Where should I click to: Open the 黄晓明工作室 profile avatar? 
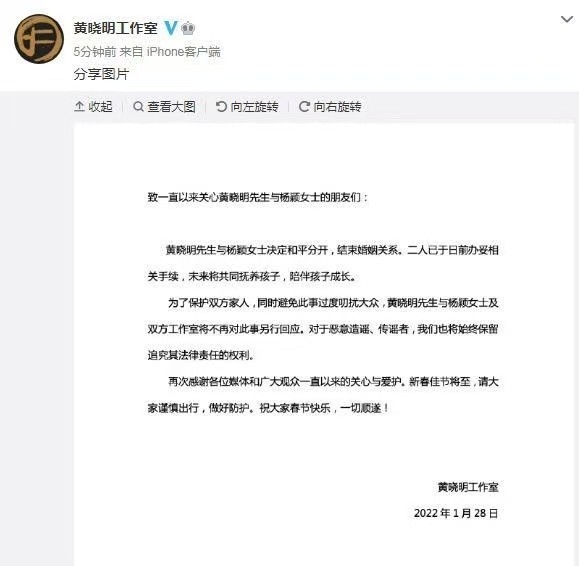click(39, 39)
